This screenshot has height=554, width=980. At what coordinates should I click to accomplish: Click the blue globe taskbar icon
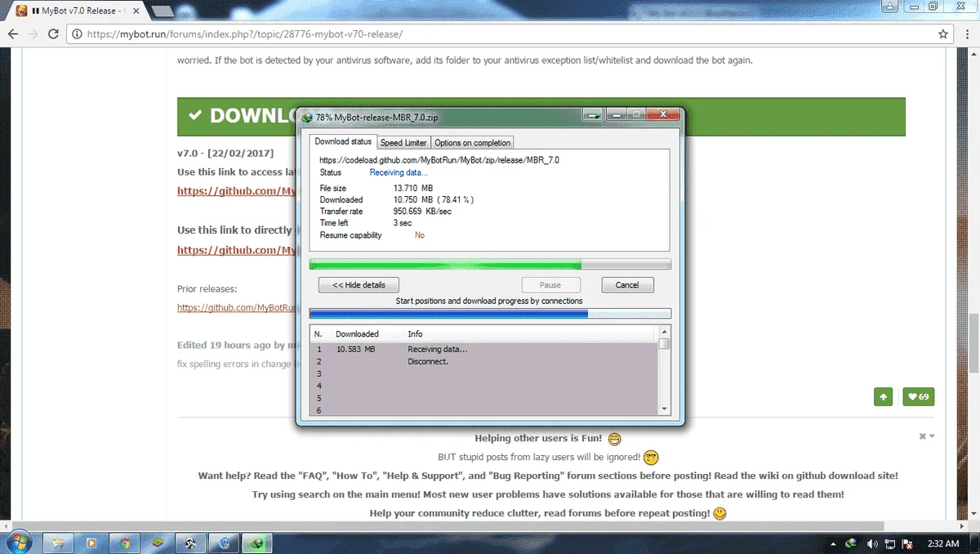click(223, 543)
